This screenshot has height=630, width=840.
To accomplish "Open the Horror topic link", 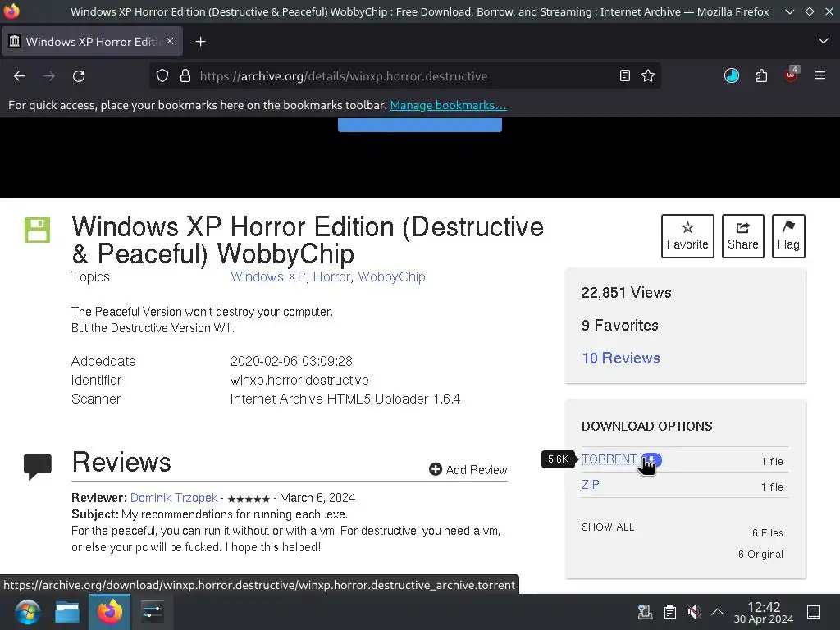I will [x=331, y=277].
